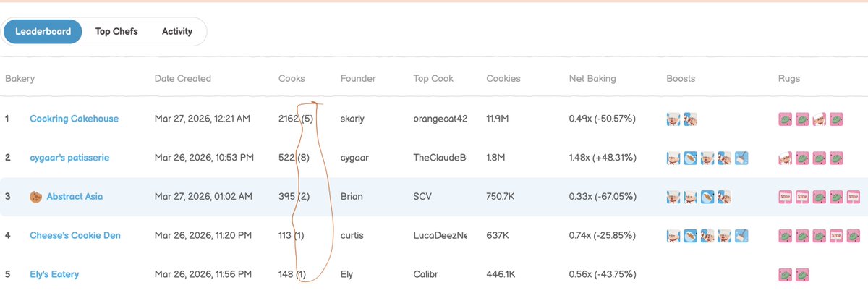
Task: Click net baking 1.48x (+48.31%)
Action: pyautogui.click(x=602, y=158)
